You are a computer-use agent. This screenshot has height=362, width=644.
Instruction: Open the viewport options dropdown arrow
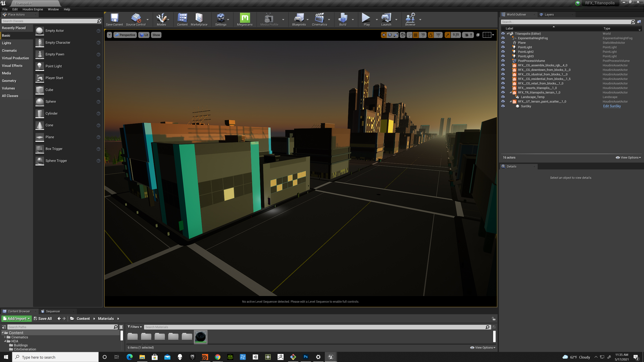click(110, 35)
